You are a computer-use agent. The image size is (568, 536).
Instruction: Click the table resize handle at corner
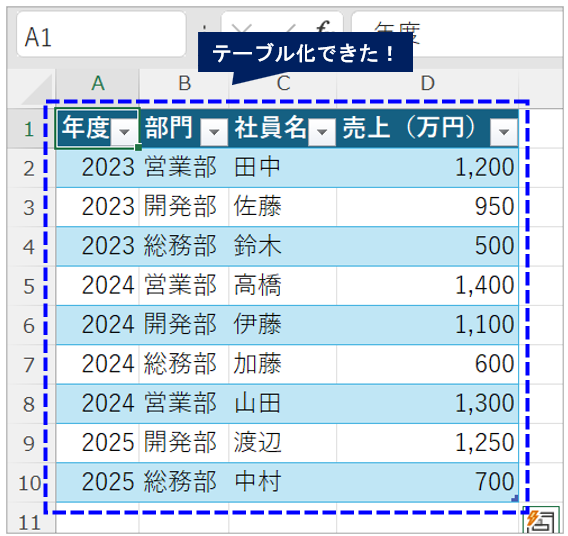515,499
